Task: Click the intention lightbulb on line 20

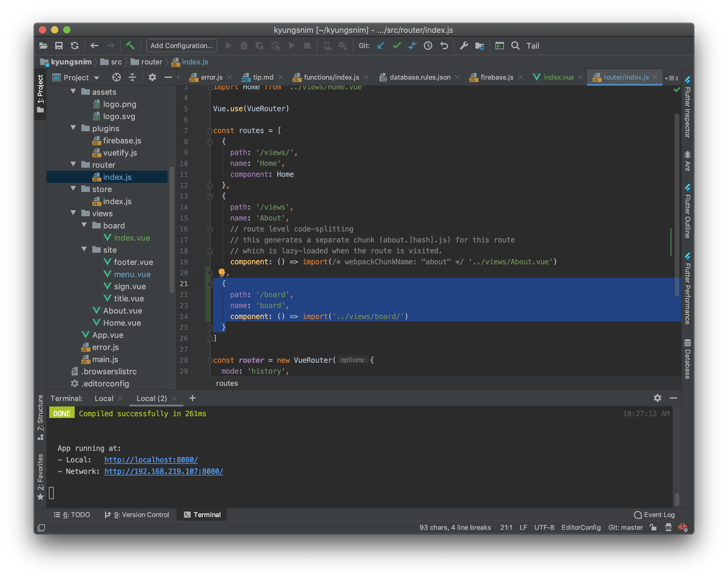Action: pyautogui.click(x=222, y=272)
